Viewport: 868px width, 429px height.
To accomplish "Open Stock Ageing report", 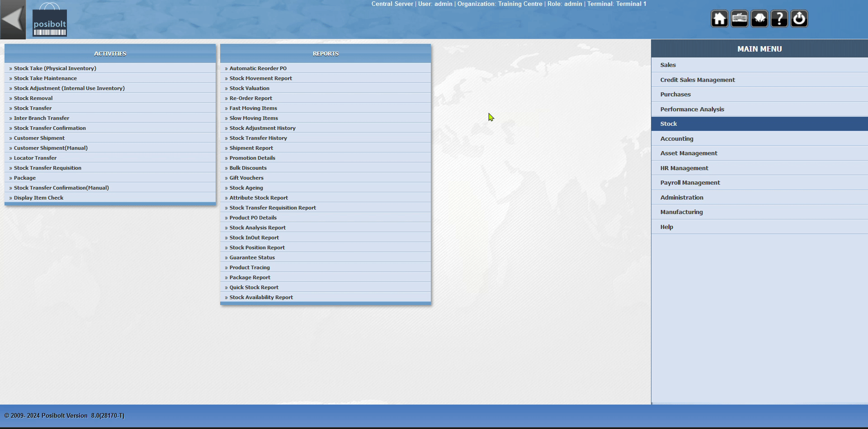I will [x=325, y=188].
